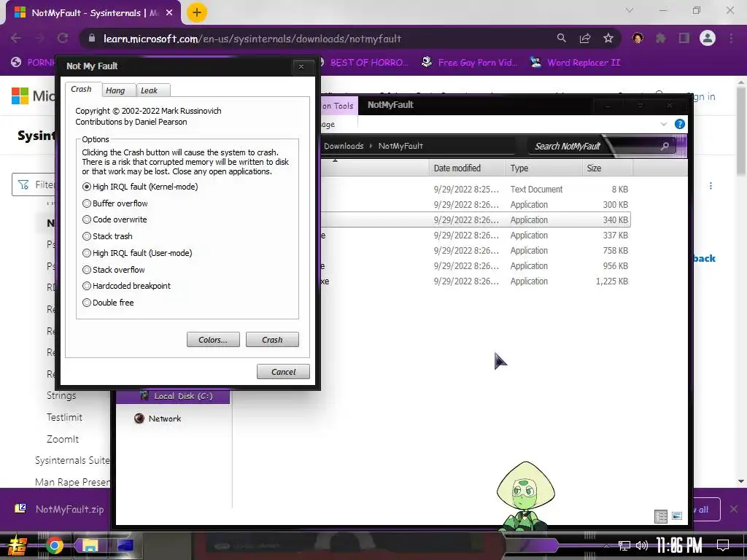Open the Chrome tab search chevron
The width and height of the screenshot is (747, 560).
pos(630,10)
